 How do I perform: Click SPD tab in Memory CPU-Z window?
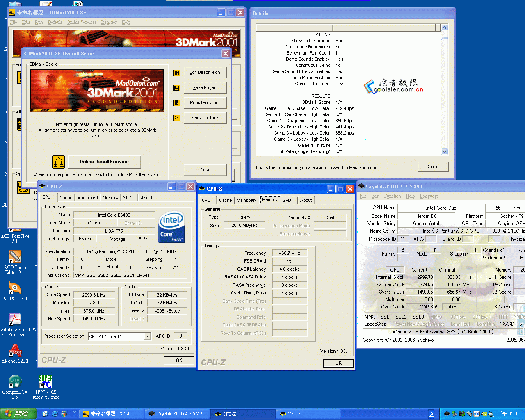pos(287,200)
